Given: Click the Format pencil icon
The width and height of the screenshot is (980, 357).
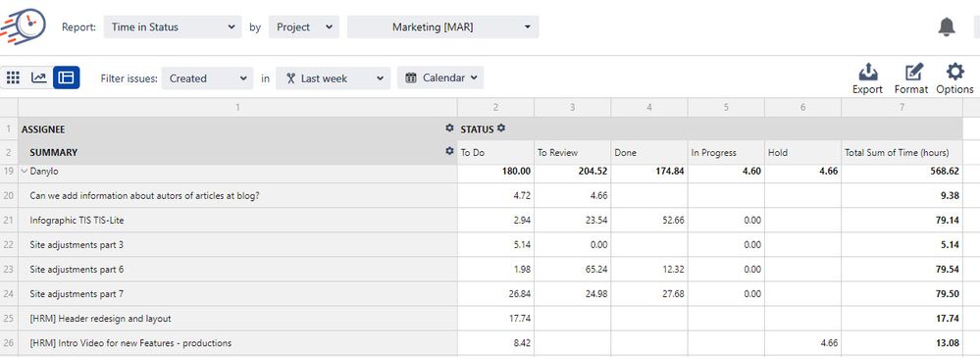Looking at the screenshot, I should coord(913,72).
